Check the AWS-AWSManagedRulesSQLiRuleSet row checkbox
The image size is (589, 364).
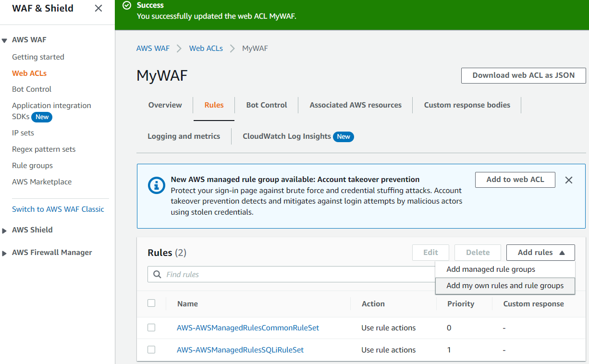click(151, 350)
